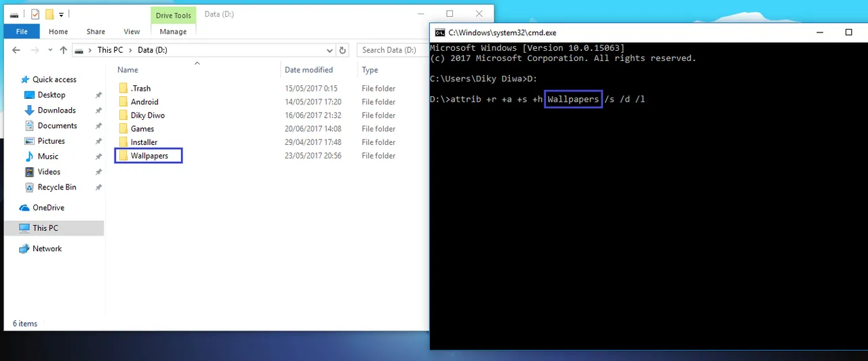Open Music in the navigation pane
868x361 pixels.
click(x=48, y=156)
